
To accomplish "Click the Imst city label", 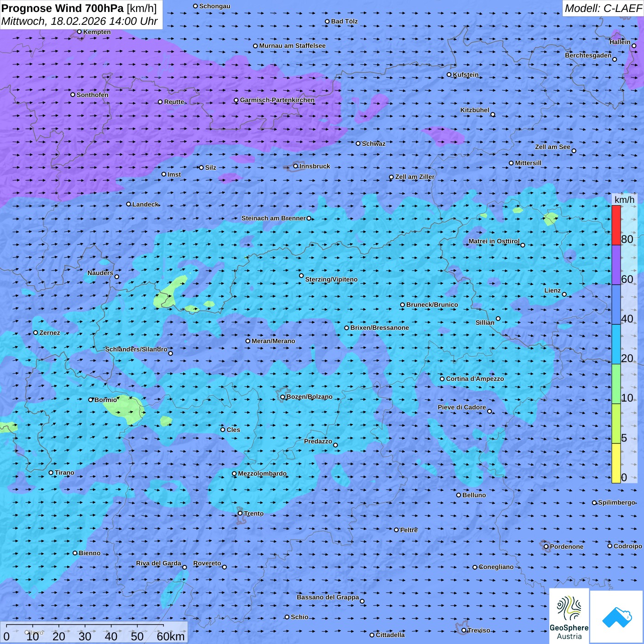I will [174, 174].
